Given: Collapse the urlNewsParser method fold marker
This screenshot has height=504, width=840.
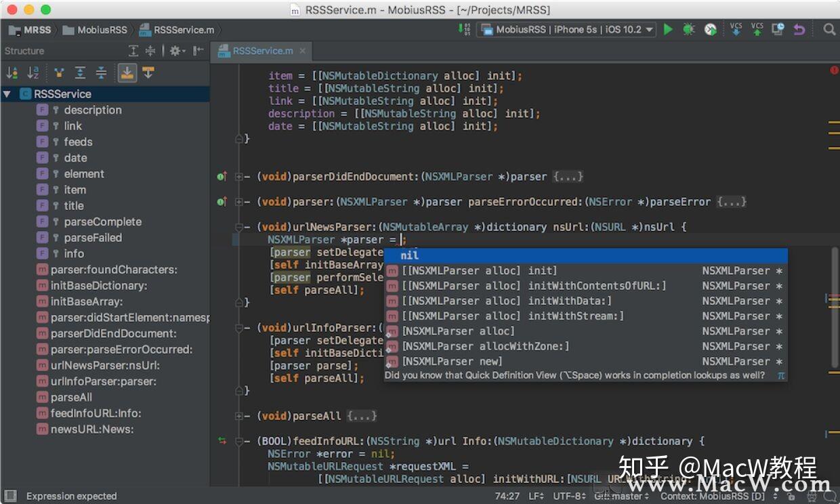Looking at the screenshot, I should point(238,227).
